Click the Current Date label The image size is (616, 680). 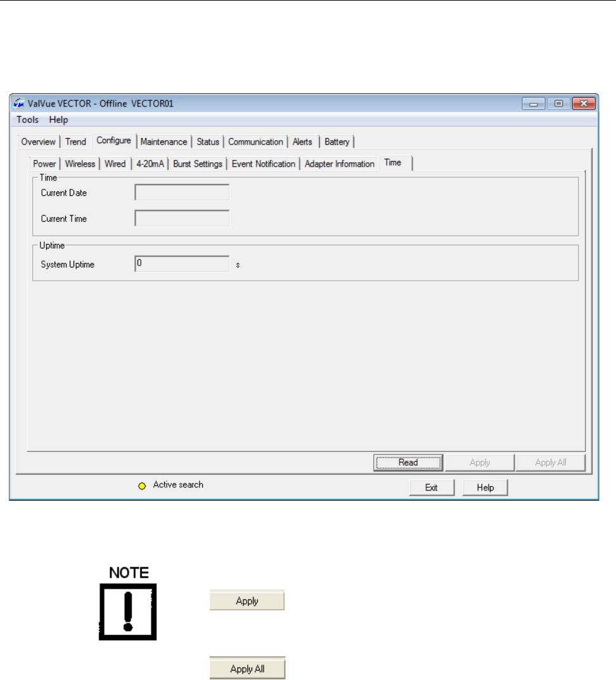coord(64,193)
